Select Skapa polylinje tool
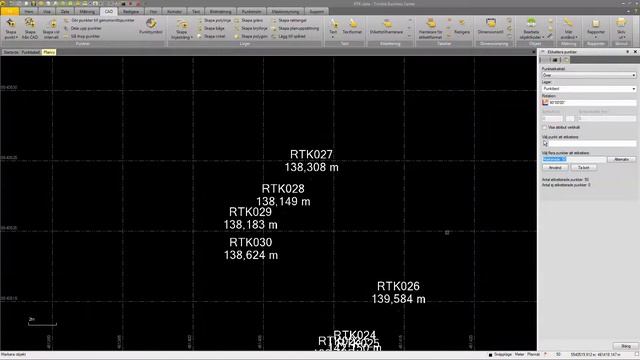 [x=214, y=20]
